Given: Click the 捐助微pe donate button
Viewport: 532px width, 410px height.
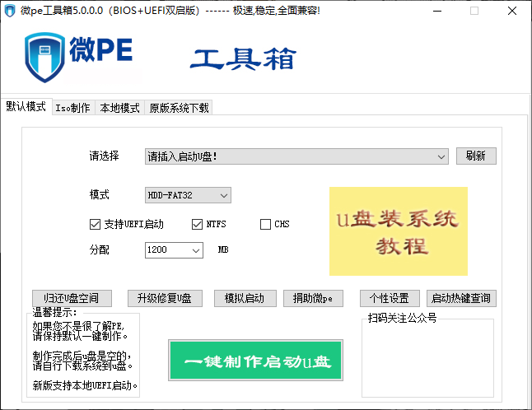Looking at the screenshot, I should coord(313,298).
